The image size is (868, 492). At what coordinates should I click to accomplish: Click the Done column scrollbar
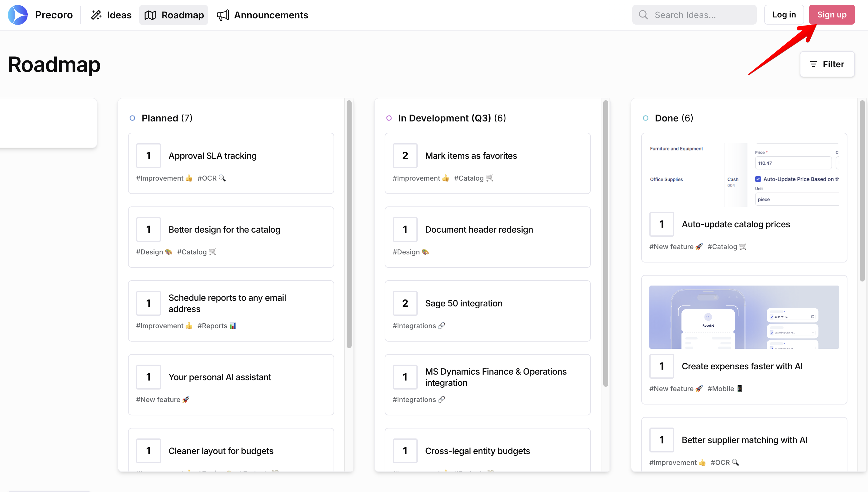click(862, 191)
